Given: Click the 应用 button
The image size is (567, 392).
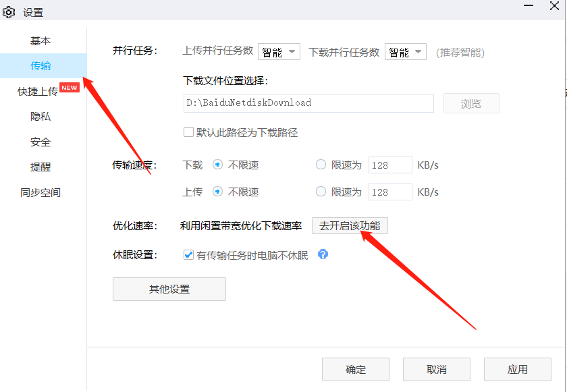Looking at the screenshot, I should pos(518,369).
